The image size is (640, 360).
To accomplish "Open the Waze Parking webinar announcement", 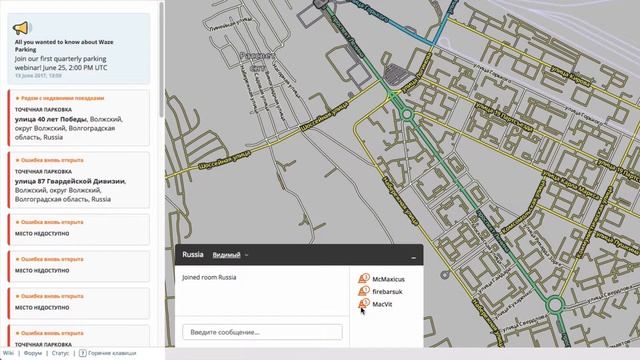I will [x=78, y=49].
